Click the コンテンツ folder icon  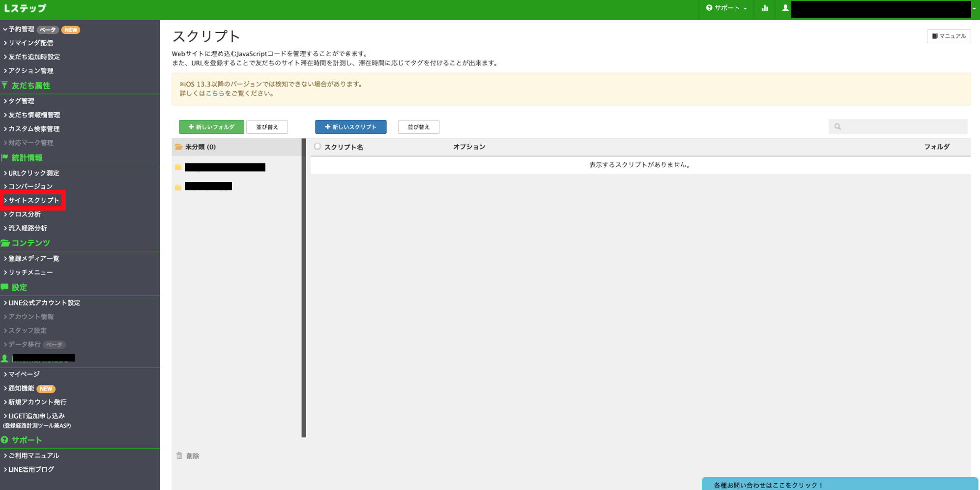pyautogui.click(x=5, y=243)
